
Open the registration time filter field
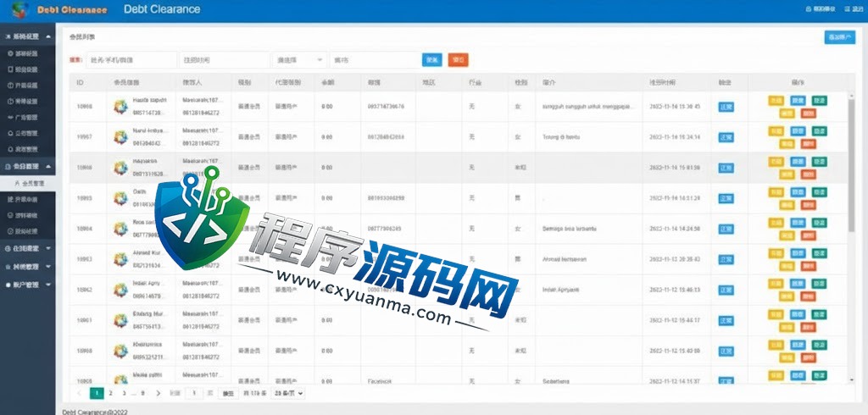coord(225,60)
